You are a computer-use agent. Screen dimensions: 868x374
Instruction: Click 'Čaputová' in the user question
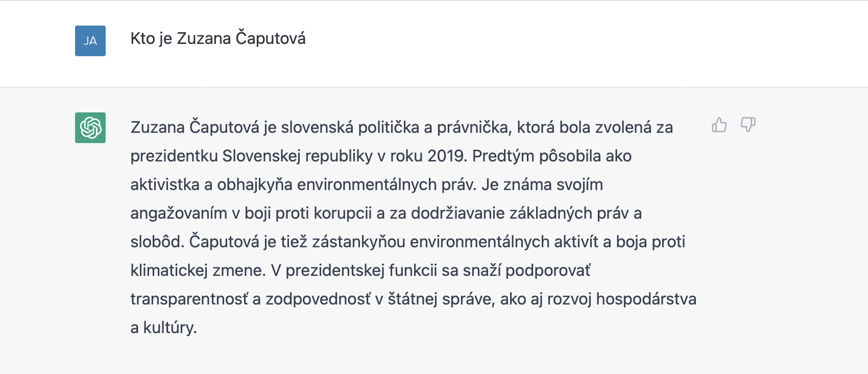(271, 38)
